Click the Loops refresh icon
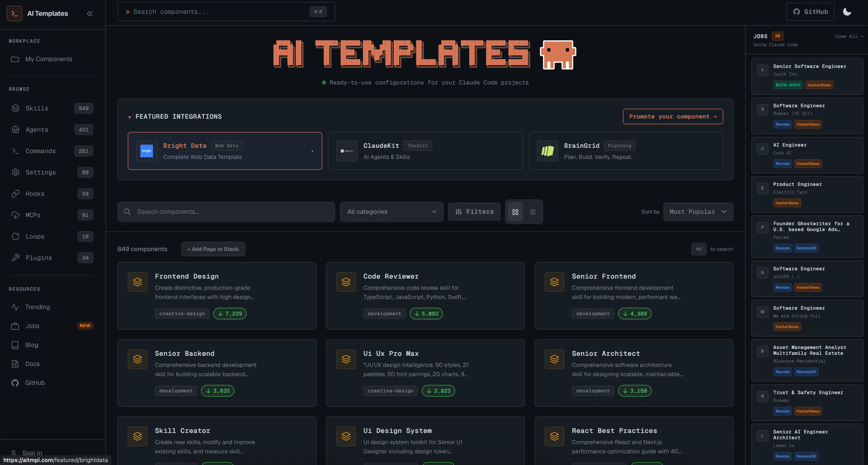 (16, 236)
